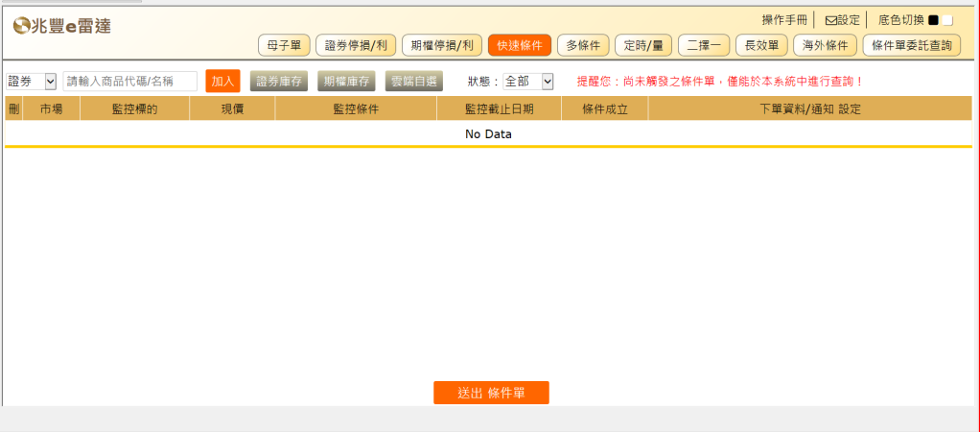Viewport: 980px width, 432px height.
Task: Click the No Data table row
Action: pos(488,134)
